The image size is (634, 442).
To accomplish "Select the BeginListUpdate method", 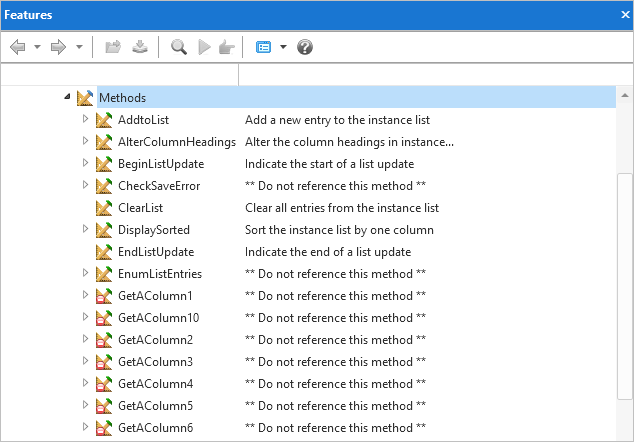I will tap(161, 164).
